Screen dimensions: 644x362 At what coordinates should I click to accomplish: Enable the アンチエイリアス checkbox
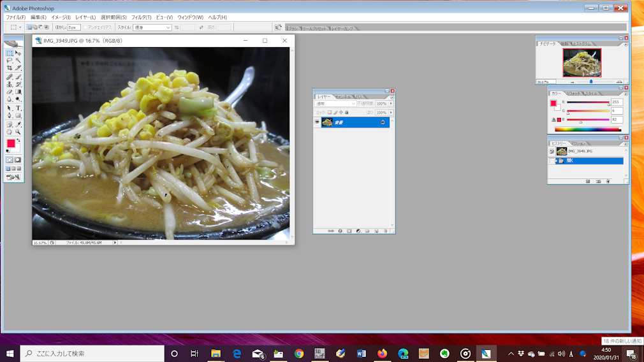coord(85,27)
